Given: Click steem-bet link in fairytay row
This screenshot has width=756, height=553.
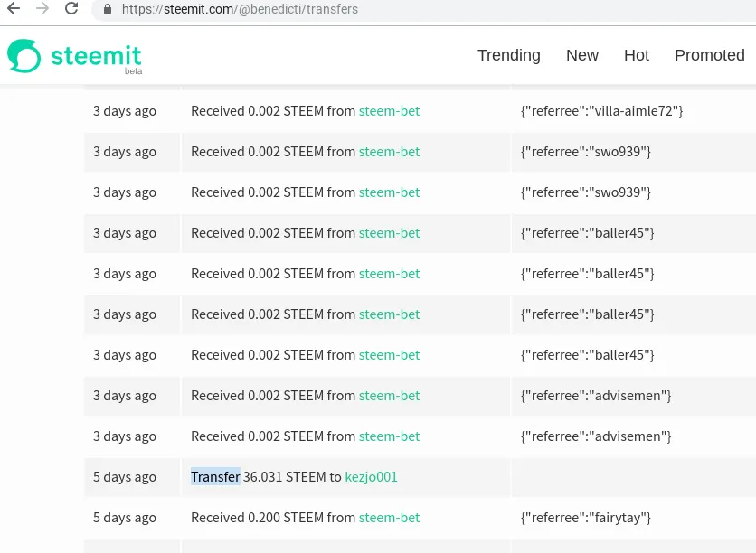Looking at the screenshot, I should pos(389,518).
